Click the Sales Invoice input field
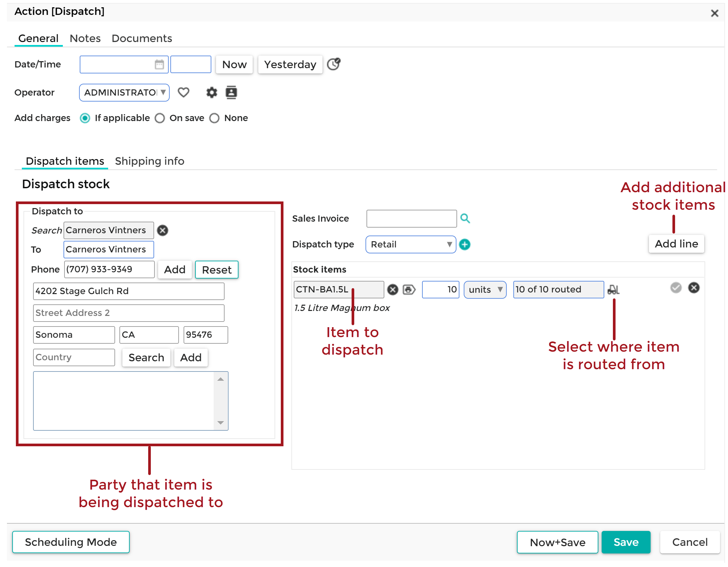 point(412,219)
